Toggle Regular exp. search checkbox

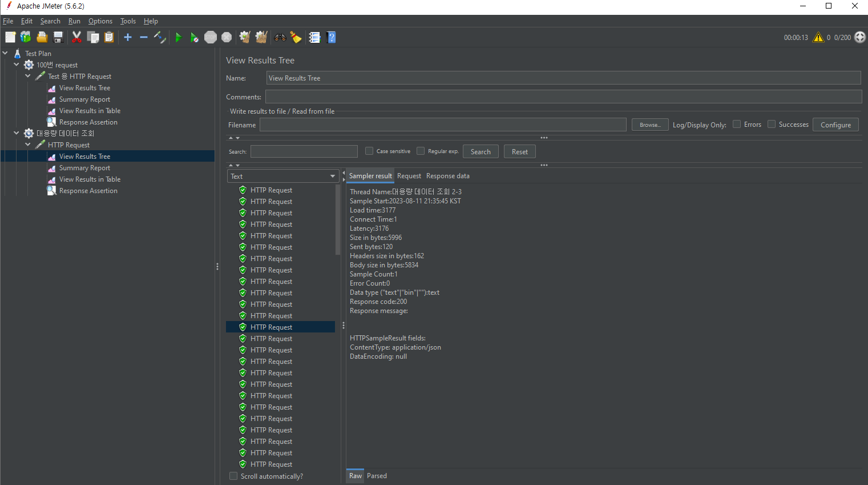click(421, 151)
